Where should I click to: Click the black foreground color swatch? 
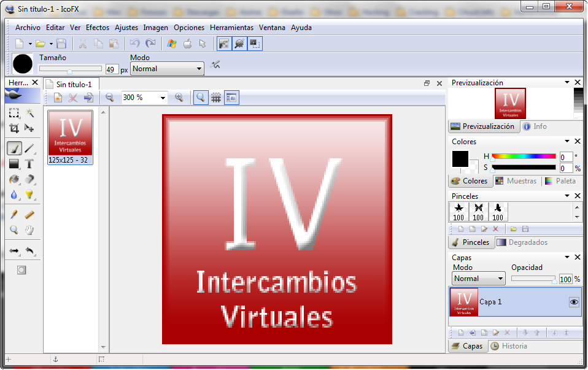pos(460,159)
